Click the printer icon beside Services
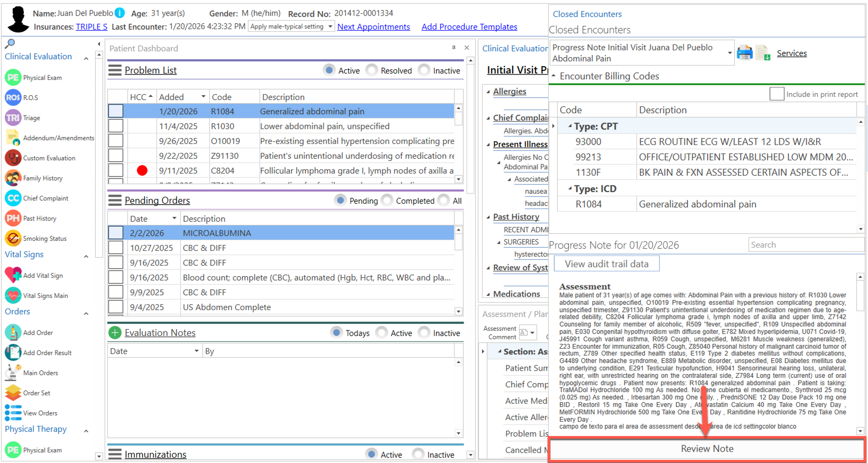Screen dimensions: 868x463 (x=744, y=53)
